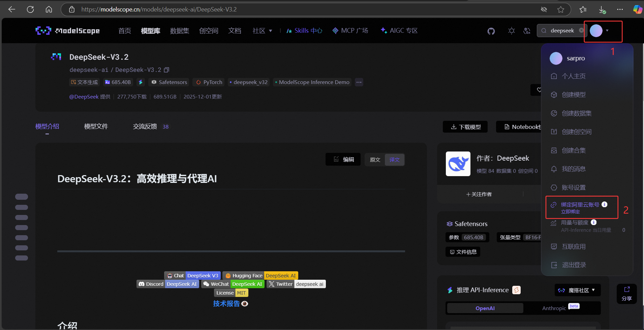Open MCP 广场 link
The height and width of the screenshot is (330, 644).
[350, 31]
